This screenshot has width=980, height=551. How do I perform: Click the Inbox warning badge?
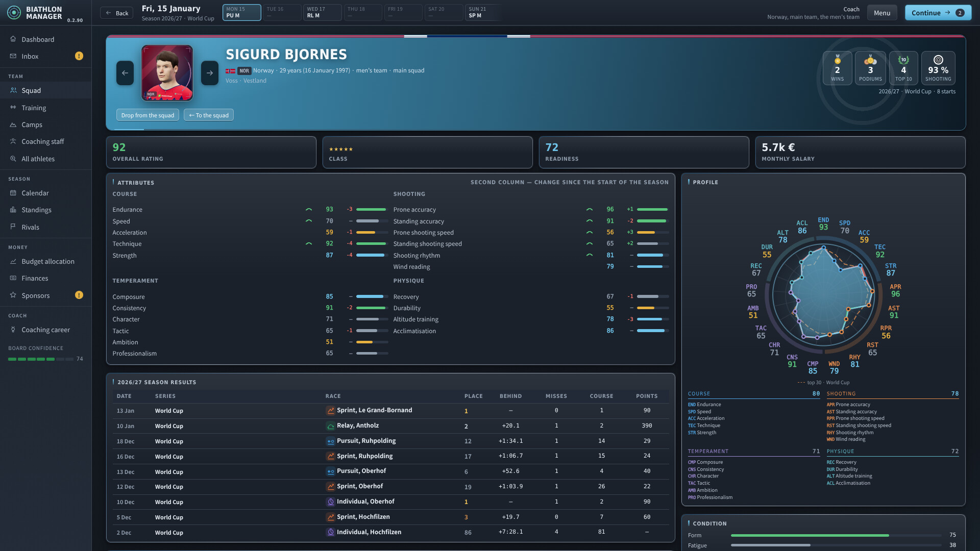click(79, 56)
